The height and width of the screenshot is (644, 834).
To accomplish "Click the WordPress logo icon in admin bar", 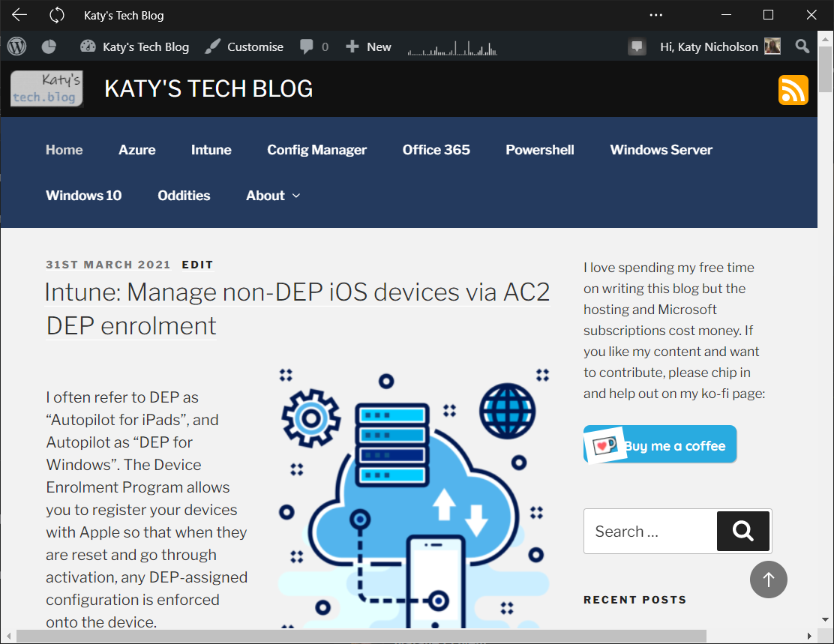I will [16, 46].
